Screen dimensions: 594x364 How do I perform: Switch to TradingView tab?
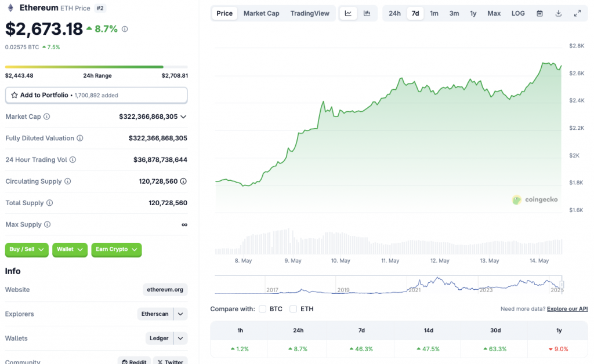click(x=310, y=13)
